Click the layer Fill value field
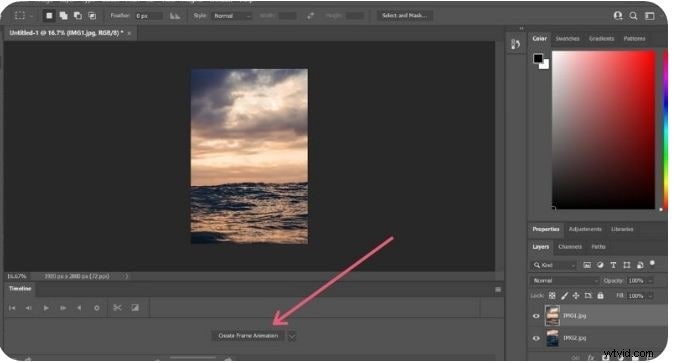Viewport: 674px width, 363px height. click(x=636, y=296)
